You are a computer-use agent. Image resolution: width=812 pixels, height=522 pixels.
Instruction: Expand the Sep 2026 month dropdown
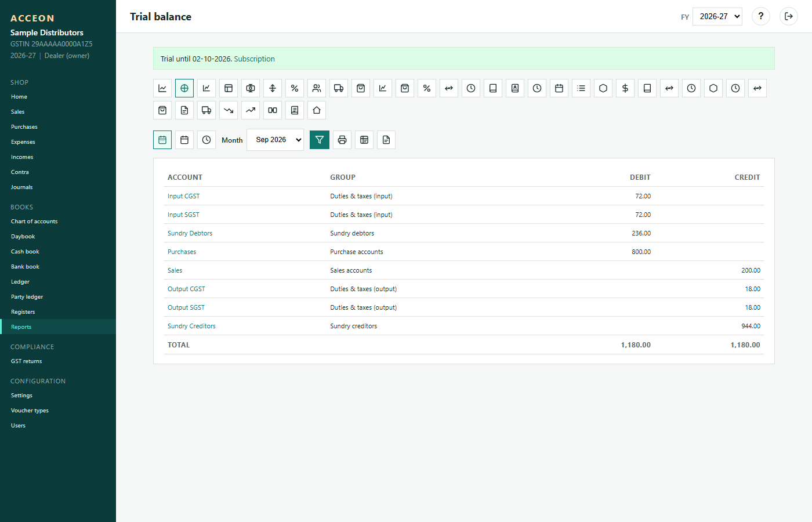click(275, 140)
